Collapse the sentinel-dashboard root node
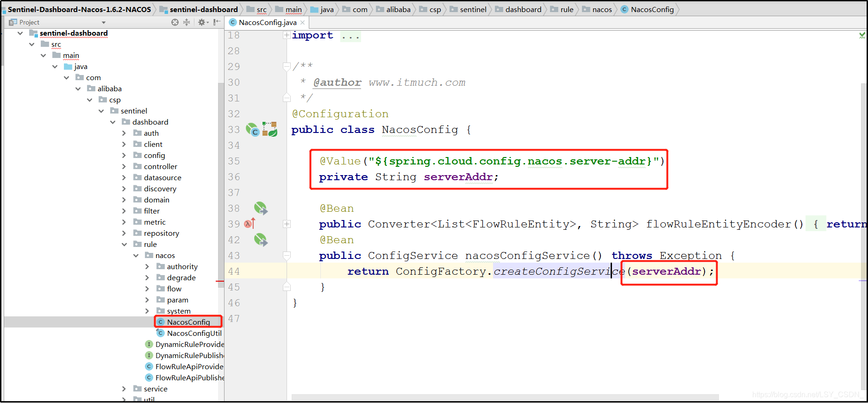The image size is (868, 403). tap(20, 33)
